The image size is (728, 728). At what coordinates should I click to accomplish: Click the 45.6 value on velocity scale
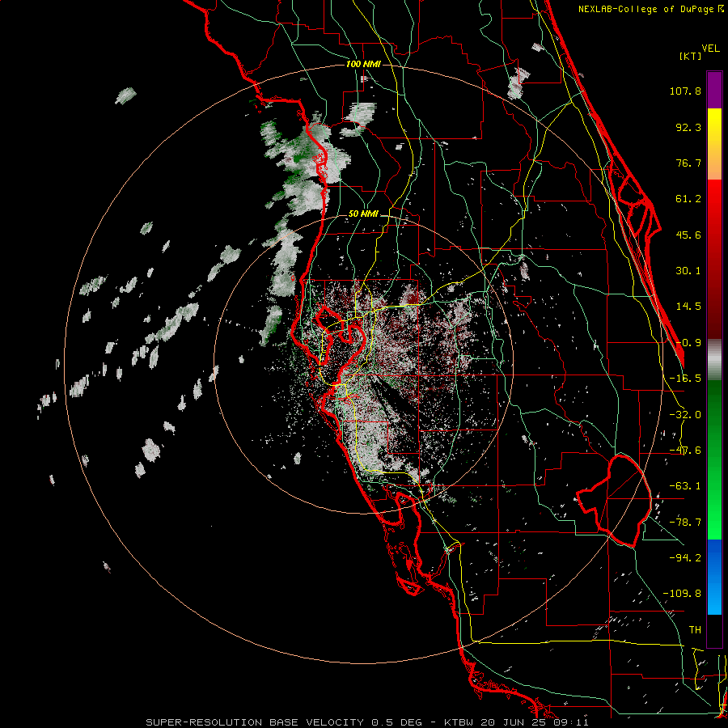coord(688,235)
